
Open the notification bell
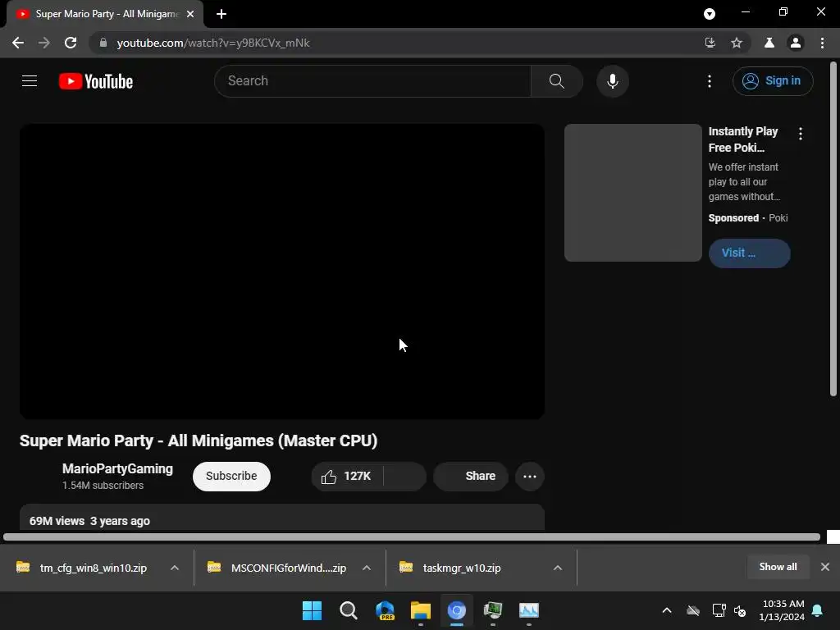818,610
